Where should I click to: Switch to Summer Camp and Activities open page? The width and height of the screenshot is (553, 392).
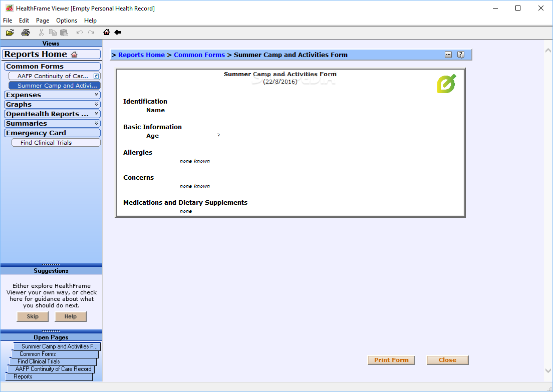57,346
